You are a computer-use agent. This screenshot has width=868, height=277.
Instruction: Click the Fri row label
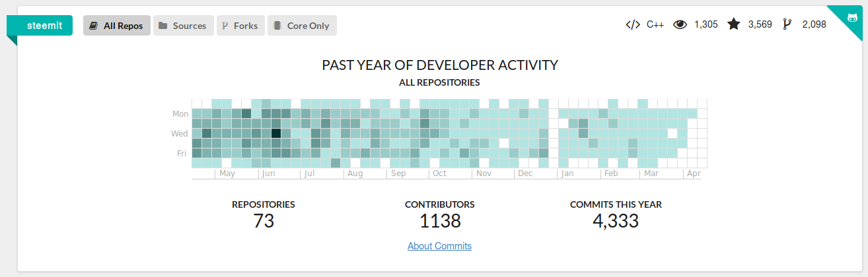(182, 153)
